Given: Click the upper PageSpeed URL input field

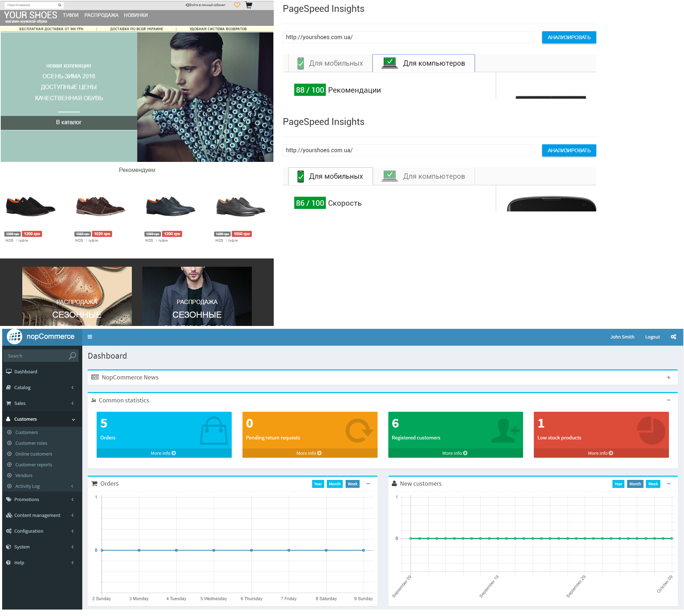Looking at the screenshot, I should coord(408,37).
